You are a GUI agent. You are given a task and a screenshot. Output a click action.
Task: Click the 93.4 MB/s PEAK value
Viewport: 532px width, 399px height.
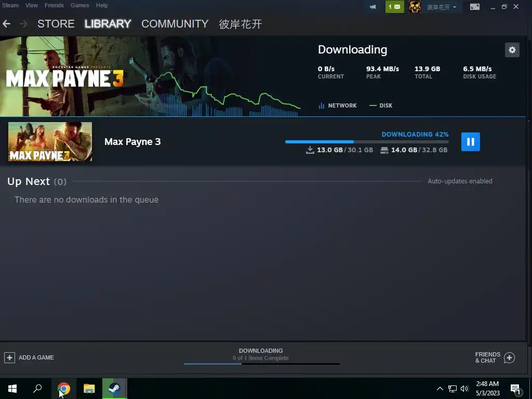point(382,69)
